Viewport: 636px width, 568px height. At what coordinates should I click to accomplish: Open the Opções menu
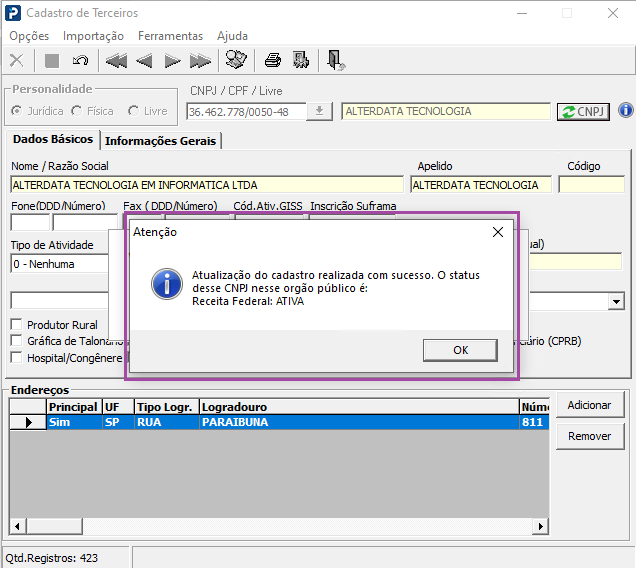[29, 36]
